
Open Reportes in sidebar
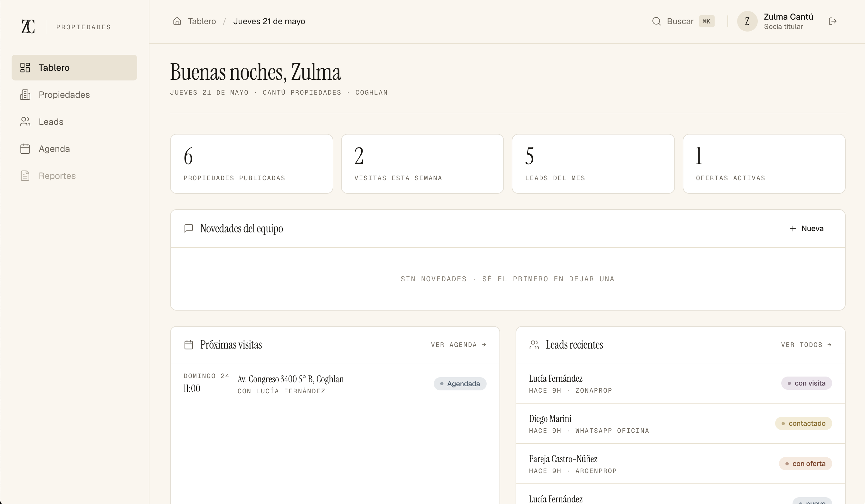click(74, 176)
